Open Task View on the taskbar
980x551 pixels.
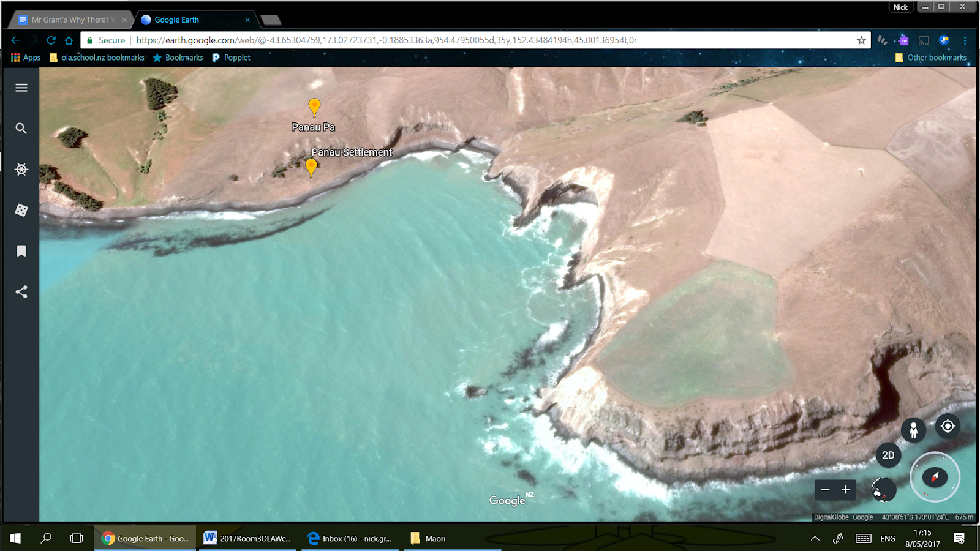pyautogui.click(x=77, y=538)
